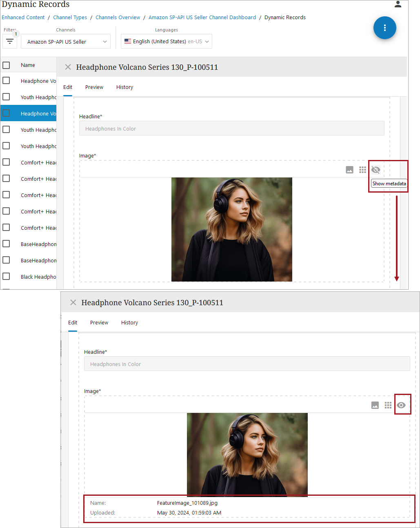420x528 pixels.
Task: Click the user account profile icon
Action: 398,4
